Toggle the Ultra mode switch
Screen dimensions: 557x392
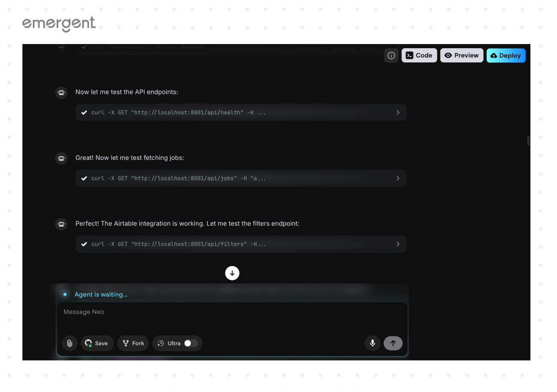tap(191, 343)
